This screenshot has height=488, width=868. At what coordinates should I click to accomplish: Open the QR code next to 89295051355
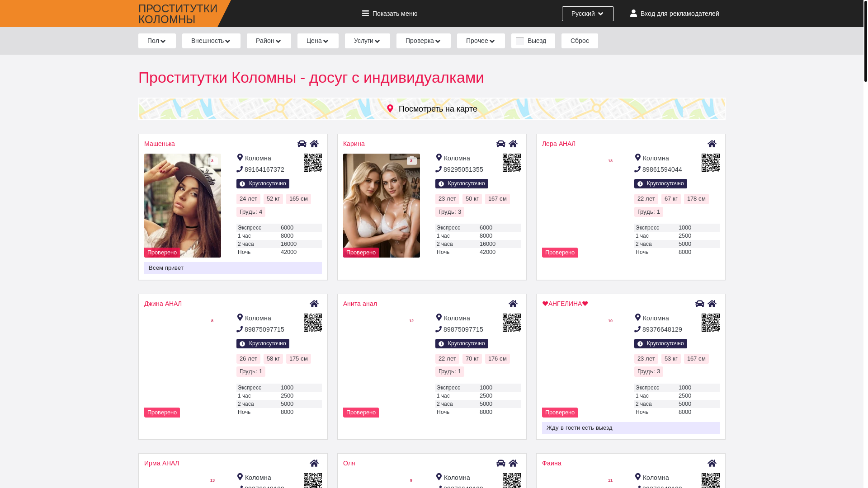click(512, 163)
